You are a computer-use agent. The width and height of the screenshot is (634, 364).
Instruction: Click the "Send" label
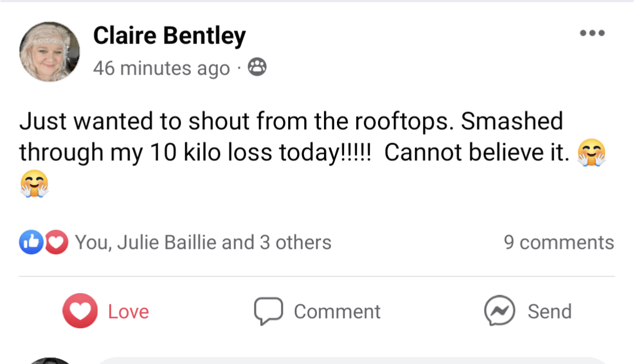[549, 311]
